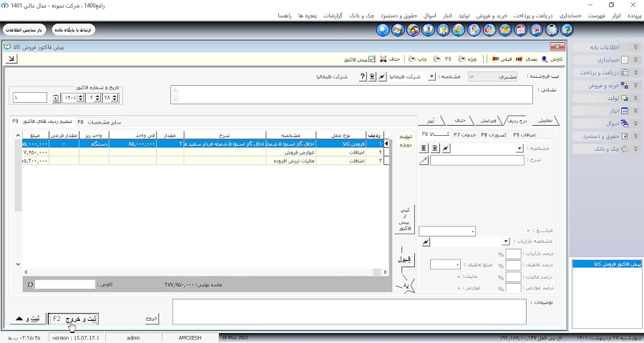
Task: Expand خرید و فروش sidebar section
Action: (635, 85)
